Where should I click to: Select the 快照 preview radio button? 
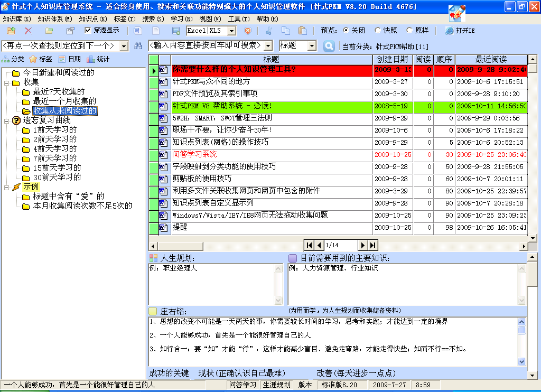click(378, 31)
